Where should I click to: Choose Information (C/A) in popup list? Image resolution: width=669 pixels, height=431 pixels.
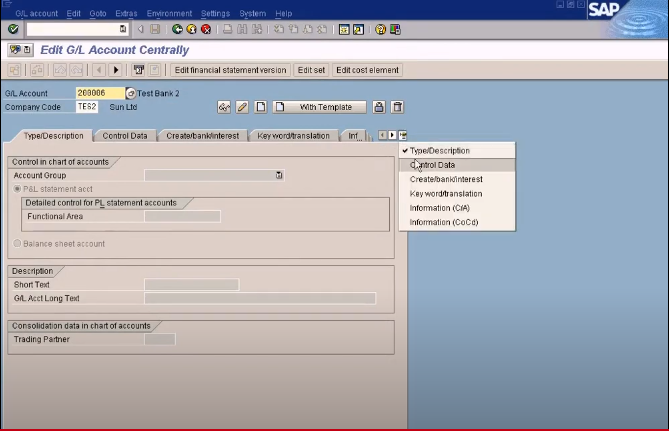point(457,208)
